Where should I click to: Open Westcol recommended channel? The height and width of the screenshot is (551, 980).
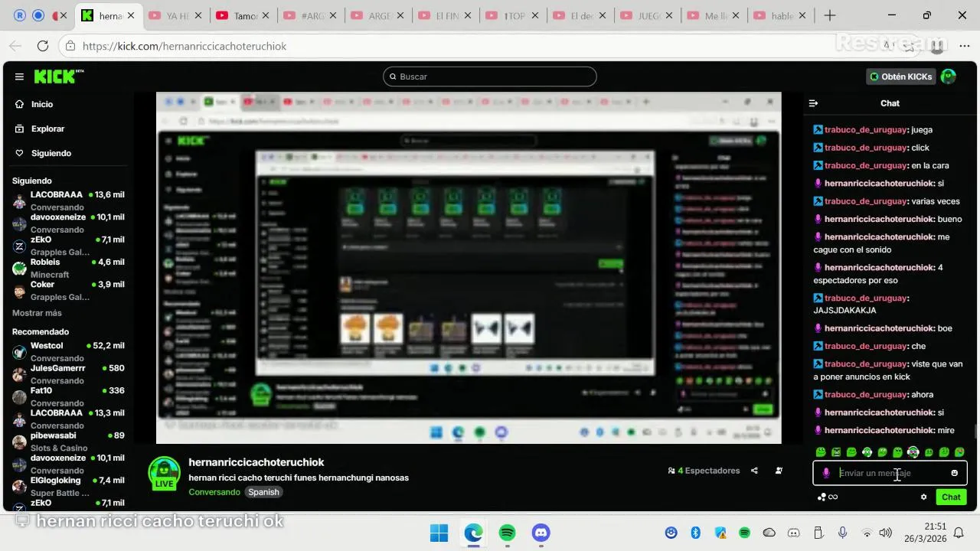tap(68, 352)
